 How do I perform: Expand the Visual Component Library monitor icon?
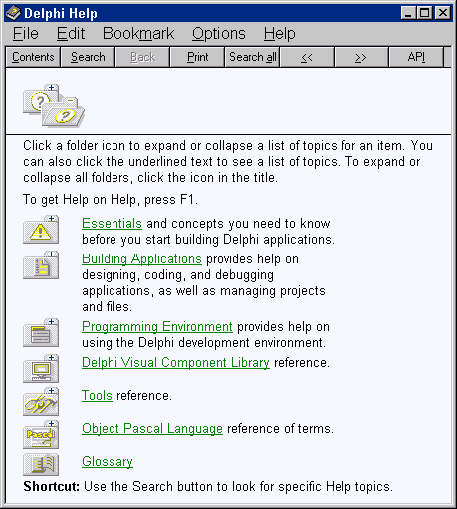pyautogui.click(x=41, y=369)
